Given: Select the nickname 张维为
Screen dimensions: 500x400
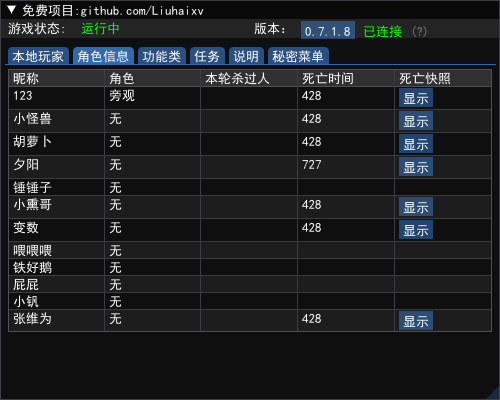Looking at the screenshot, I should click(32, 319).
